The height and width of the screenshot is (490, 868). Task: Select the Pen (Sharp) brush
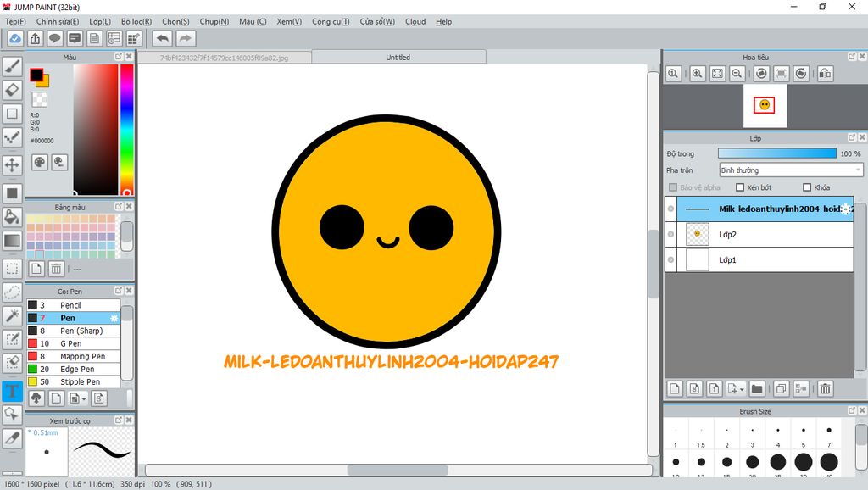(x=73, y=331)
